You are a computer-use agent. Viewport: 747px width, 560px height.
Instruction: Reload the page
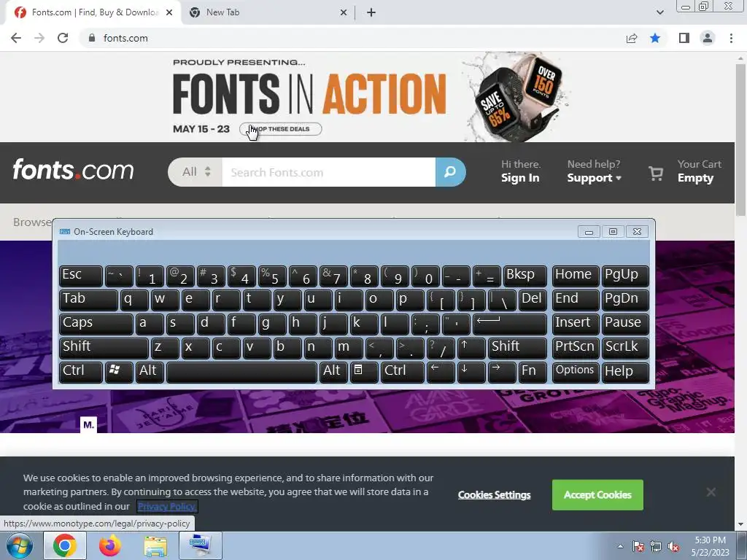tap(63, 38)
